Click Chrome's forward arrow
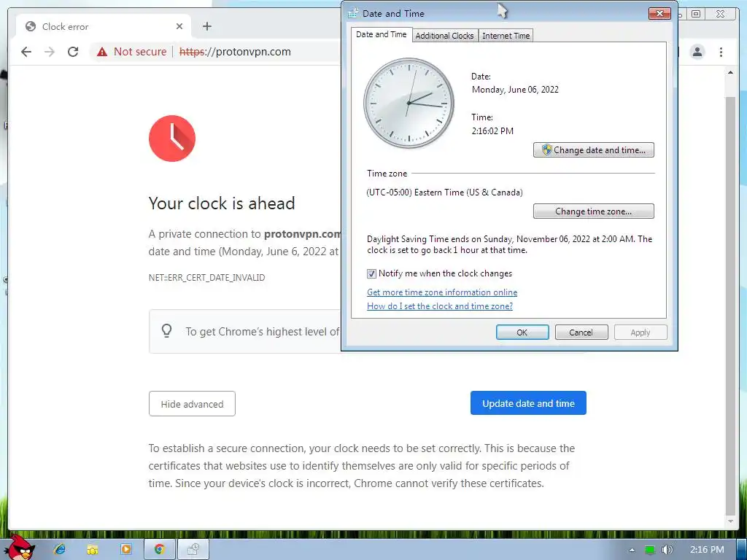The image size is (747, 560). (50, 52)
